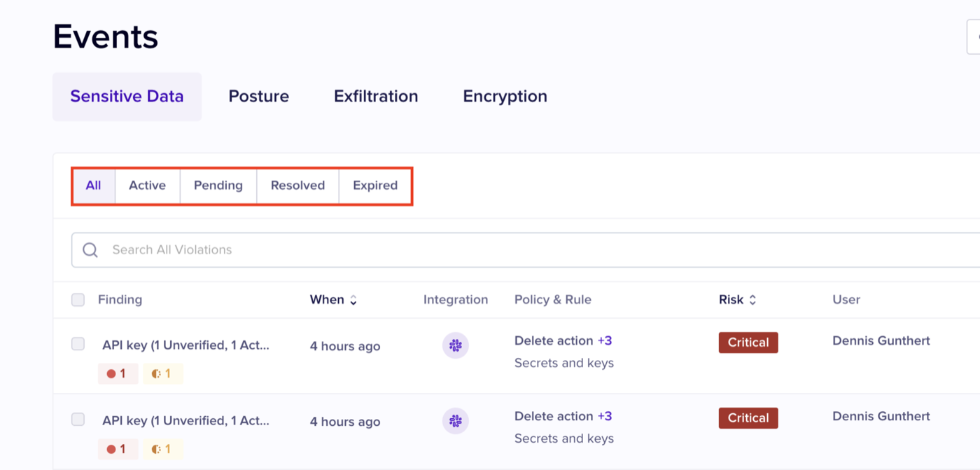Image resolution: width=980 pixels, height=470 pixels.
Task: Click the User column header
Action: 846,300
